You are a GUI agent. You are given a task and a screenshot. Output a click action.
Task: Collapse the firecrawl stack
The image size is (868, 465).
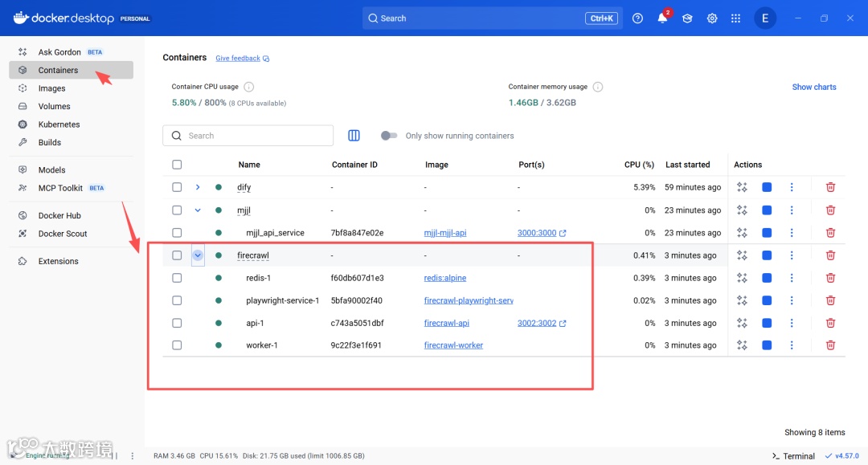pos(198,255)
